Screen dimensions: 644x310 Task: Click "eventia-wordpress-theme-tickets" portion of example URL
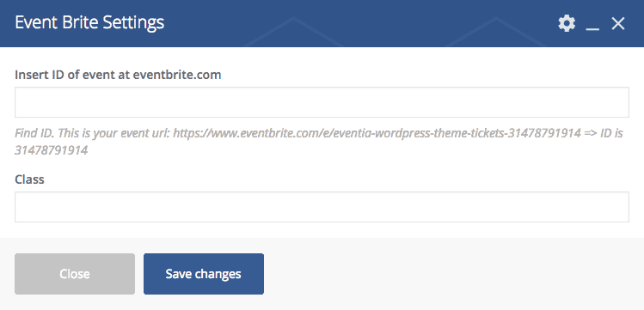[413, 133]
